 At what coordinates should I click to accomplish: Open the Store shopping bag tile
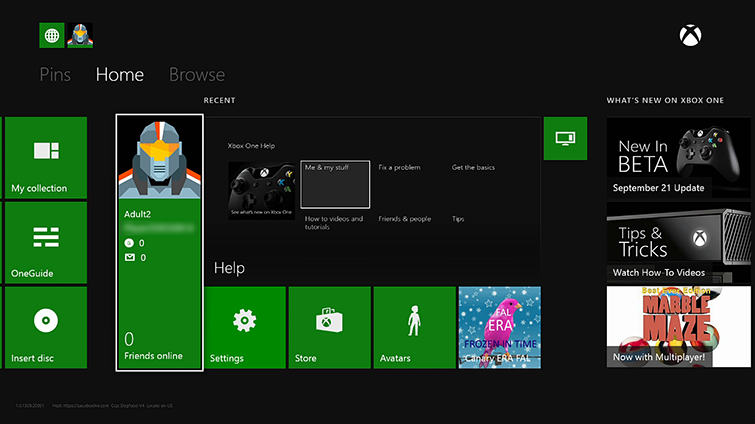click(330, 328)
